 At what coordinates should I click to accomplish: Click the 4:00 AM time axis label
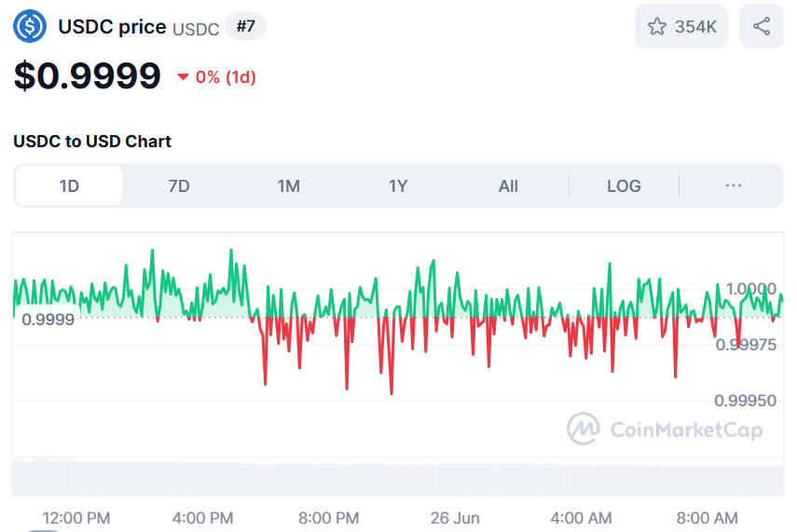coord(581,518)
